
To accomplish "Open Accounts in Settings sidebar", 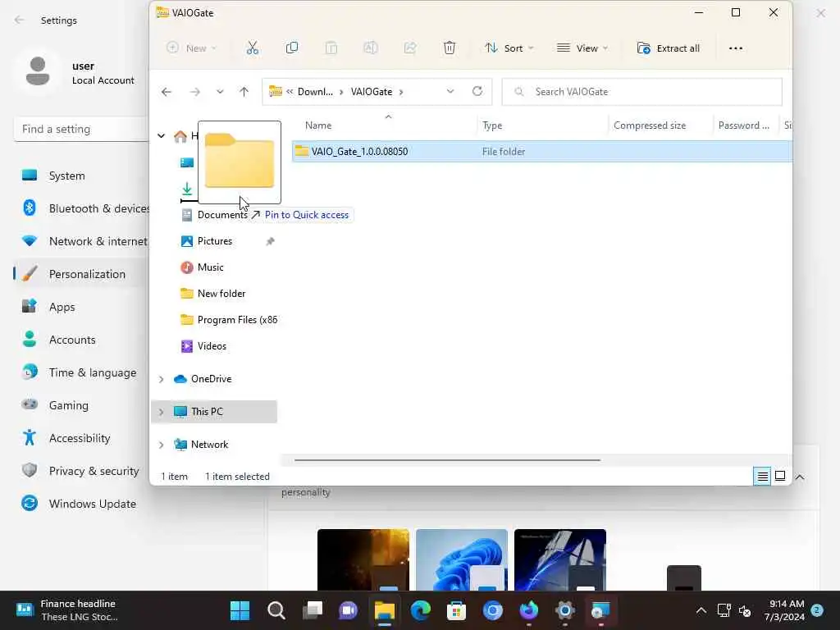I will pyautogui.click(x=72, y=340).
